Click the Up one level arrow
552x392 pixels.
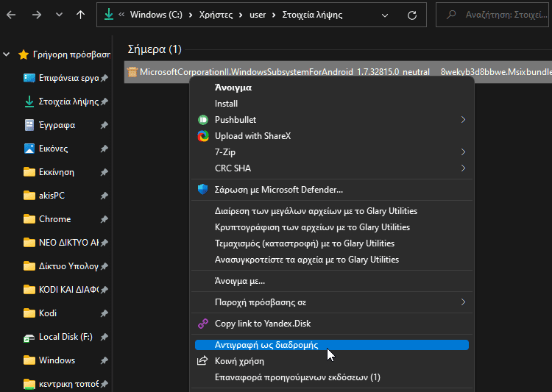coord(81,15)
